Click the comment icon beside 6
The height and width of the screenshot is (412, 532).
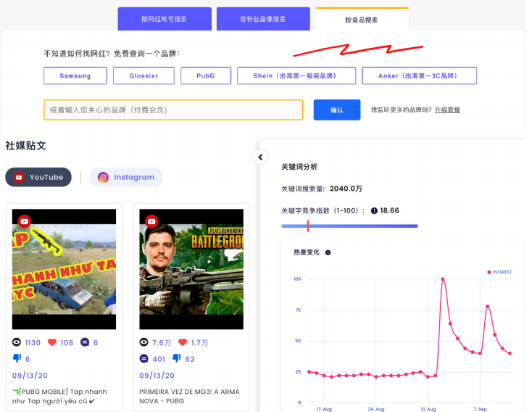point(85,342)
